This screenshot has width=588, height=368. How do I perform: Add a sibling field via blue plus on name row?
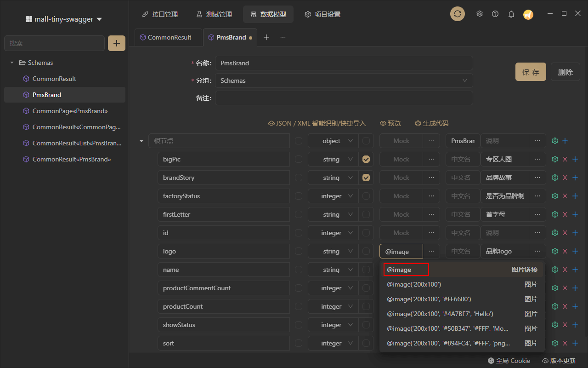pos(575,269)
